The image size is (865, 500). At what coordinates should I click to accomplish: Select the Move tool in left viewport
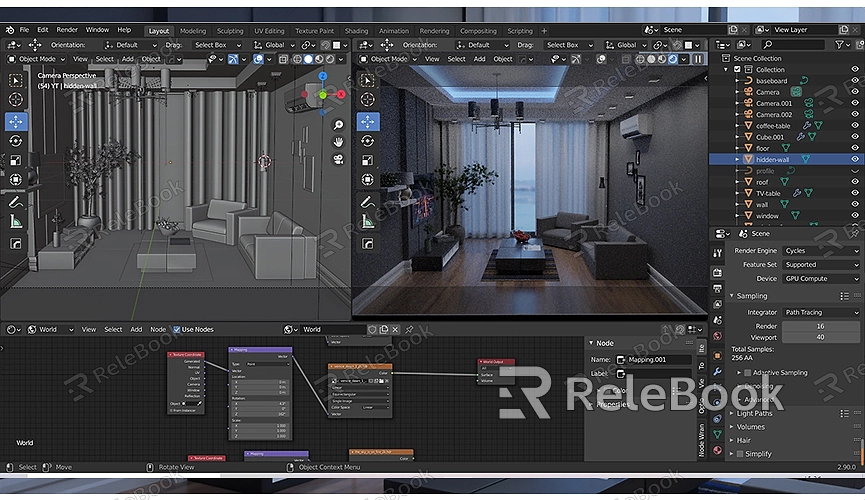coord(15,121)
